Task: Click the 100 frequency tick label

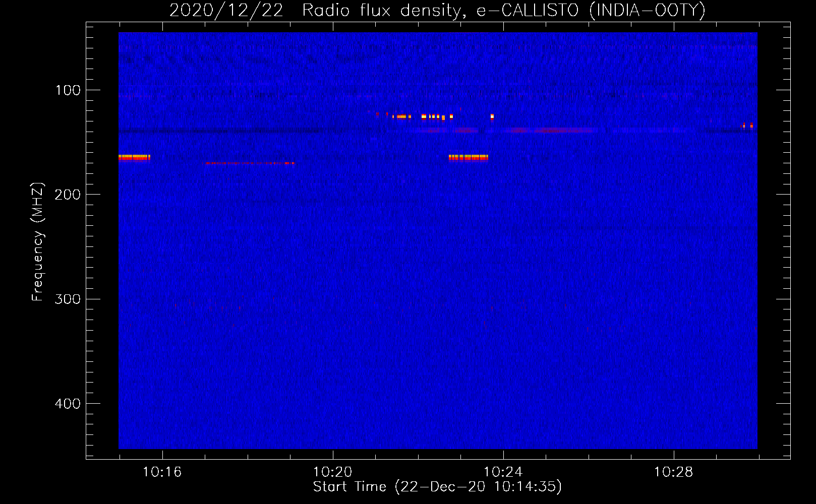Action: 68,90
